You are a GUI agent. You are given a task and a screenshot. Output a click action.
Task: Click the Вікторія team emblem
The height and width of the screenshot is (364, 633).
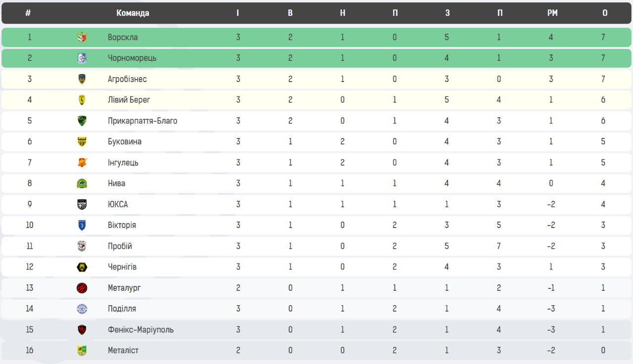[82, 226]
